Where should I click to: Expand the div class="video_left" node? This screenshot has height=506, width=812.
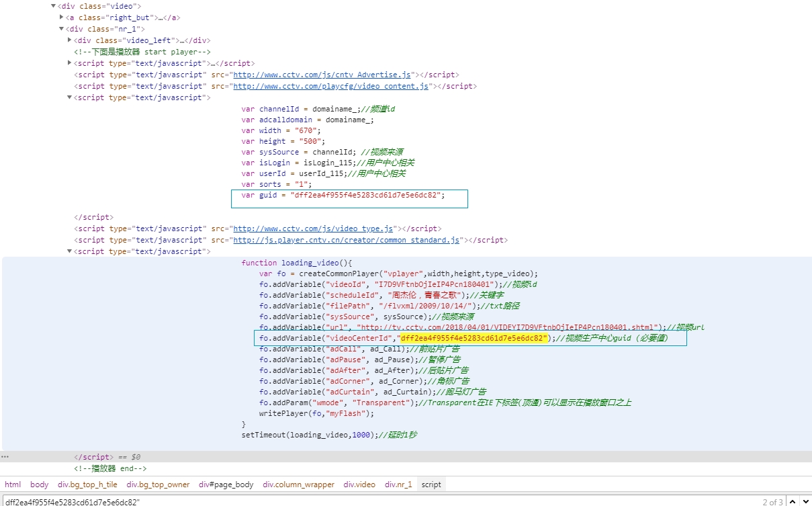pos(70,40)
